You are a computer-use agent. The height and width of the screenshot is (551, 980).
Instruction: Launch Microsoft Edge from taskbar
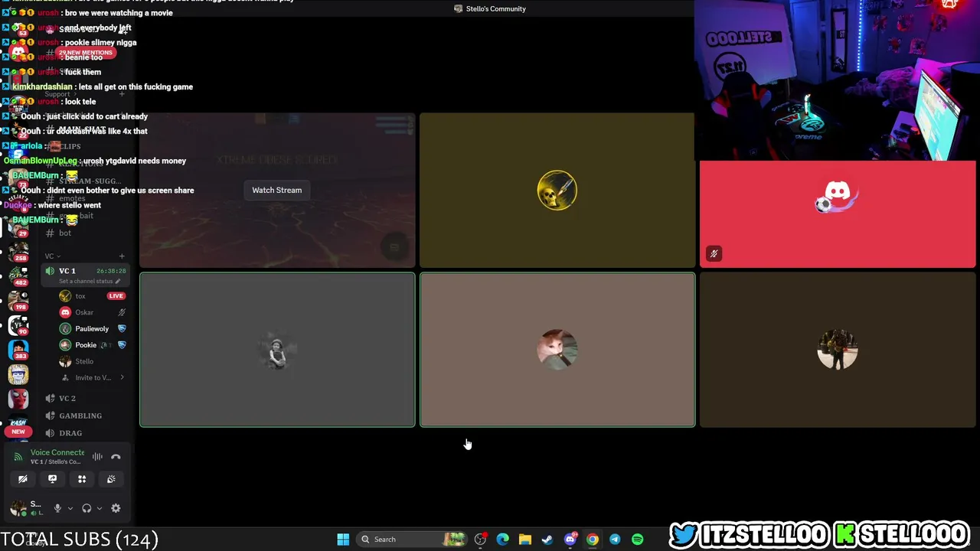click(502, 540)
